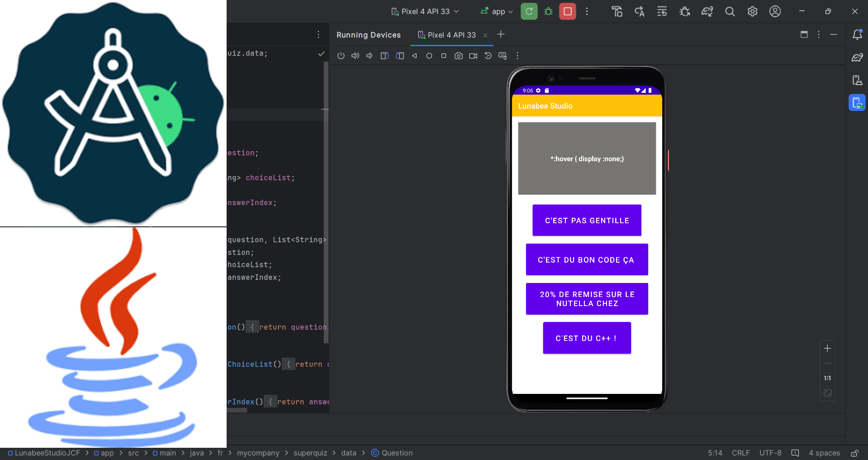
Task: Toggle the Notifications bell tool window
Action: click(857, 35)
